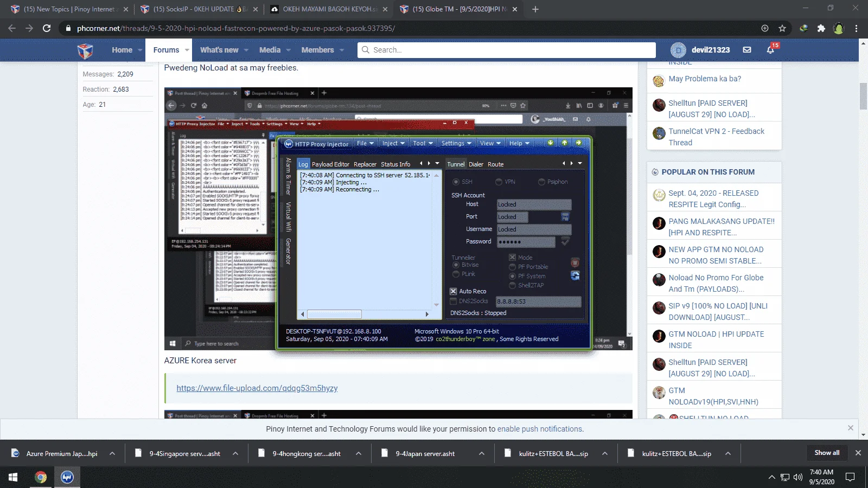The width and height of the screenshot is (868, 488).
Task: Select the SSH radio button
Action: 456,182
